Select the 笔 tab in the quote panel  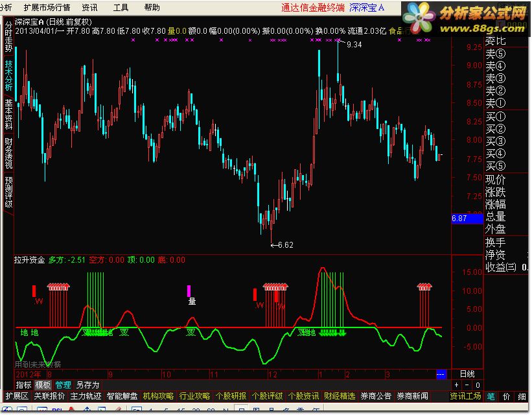click(491, 396)
